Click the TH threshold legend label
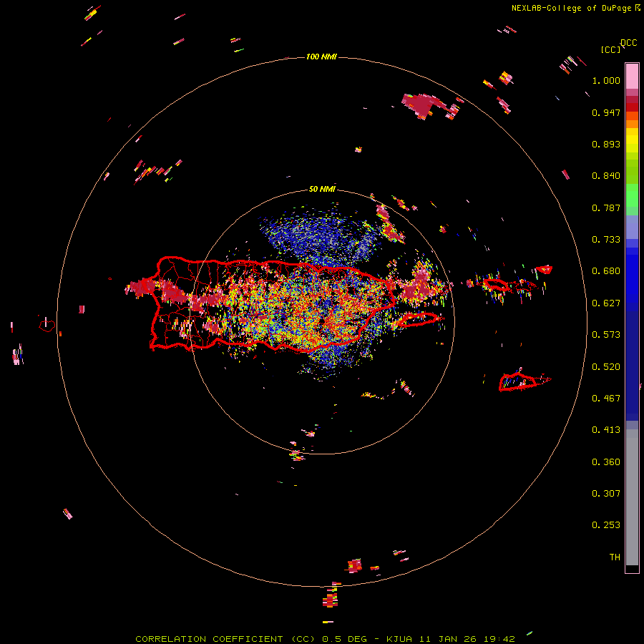Viewport: 644px width, 644px height. tap(615, 557)
